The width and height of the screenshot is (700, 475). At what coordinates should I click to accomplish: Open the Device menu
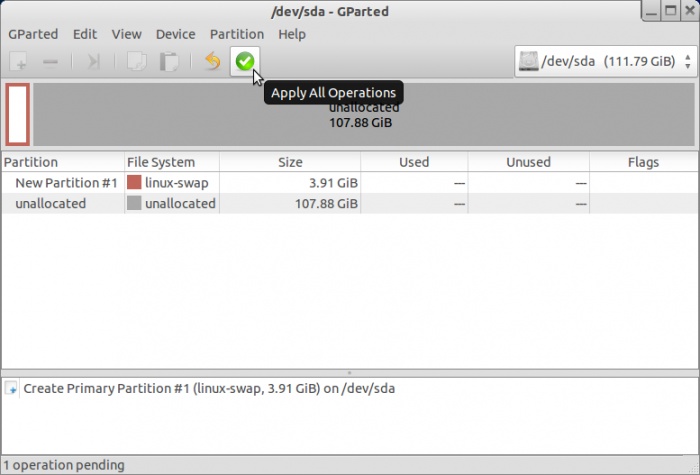point(175,34)
